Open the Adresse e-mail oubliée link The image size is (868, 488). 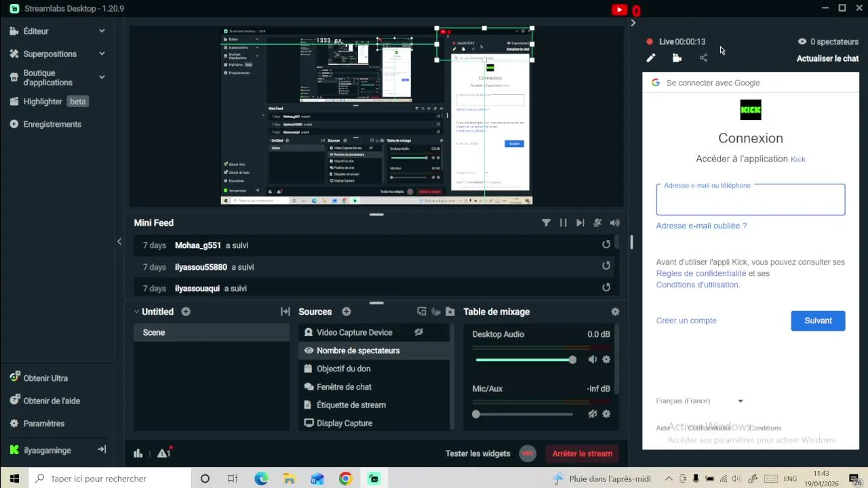701,226
